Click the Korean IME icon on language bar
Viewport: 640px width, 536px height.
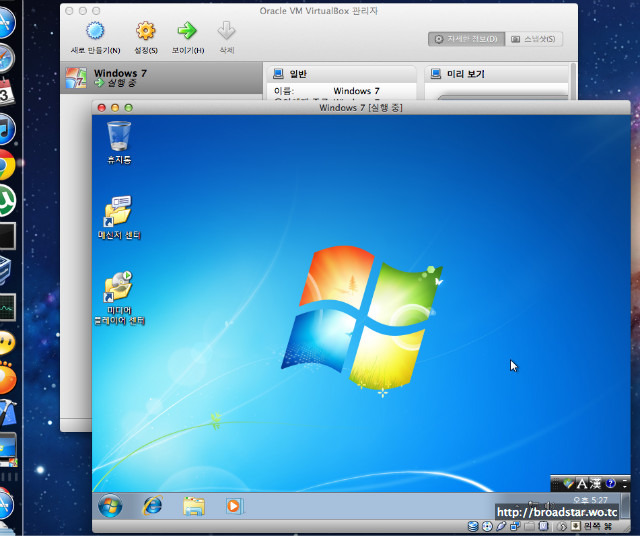568,484
